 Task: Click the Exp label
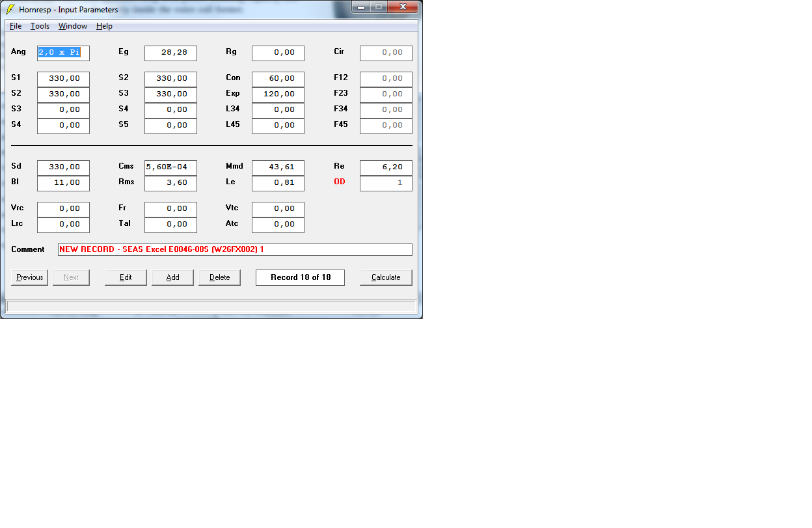(233, 93)
